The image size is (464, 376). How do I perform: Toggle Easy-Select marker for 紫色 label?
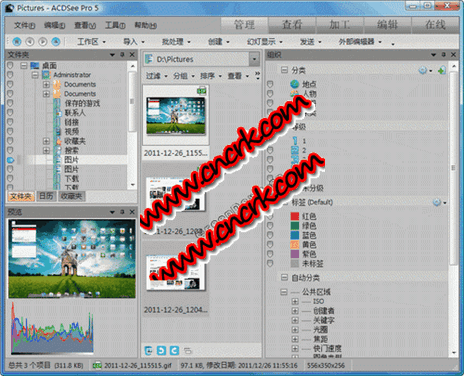pos(270,254)
